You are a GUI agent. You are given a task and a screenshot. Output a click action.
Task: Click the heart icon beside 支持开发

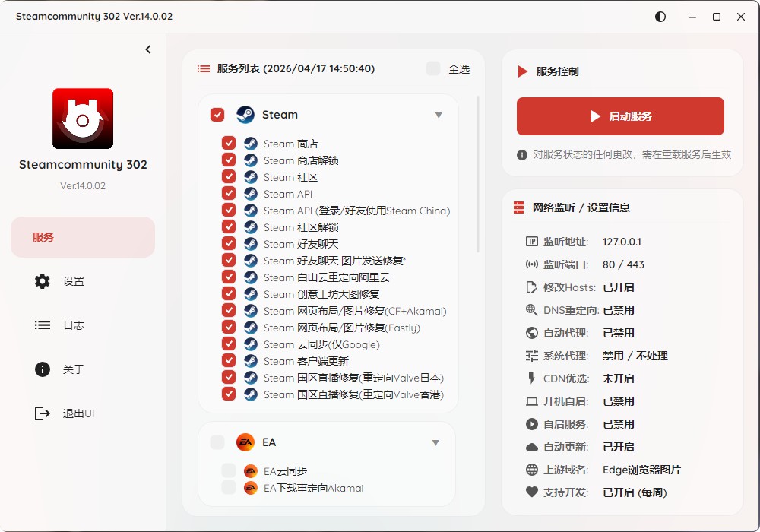pos(532,492)
